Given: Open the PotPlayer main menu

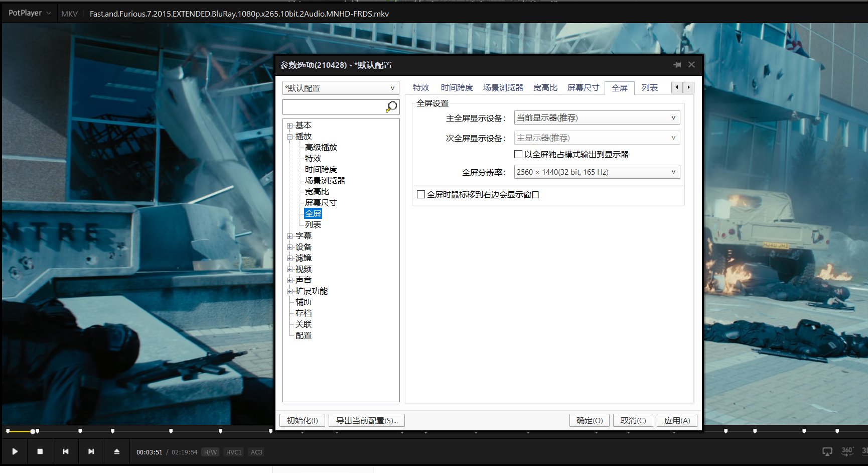Looking at the screenshot, I should point(30,13).
